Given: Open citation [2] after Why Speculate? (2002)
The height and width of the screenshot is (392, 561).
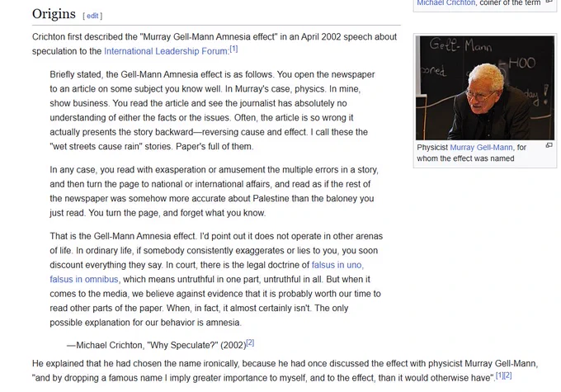Looking at the screenshot, I should [x=250, y=343].
